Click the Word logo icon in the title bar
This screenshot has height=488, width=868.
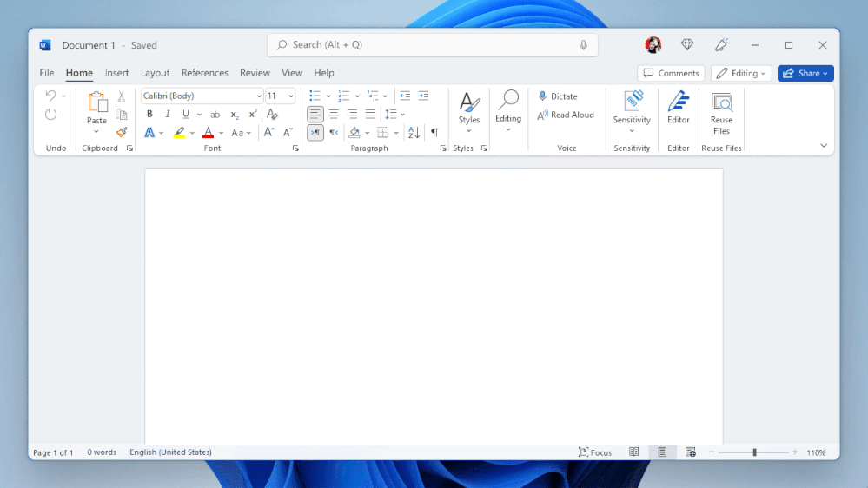[45, 45]
